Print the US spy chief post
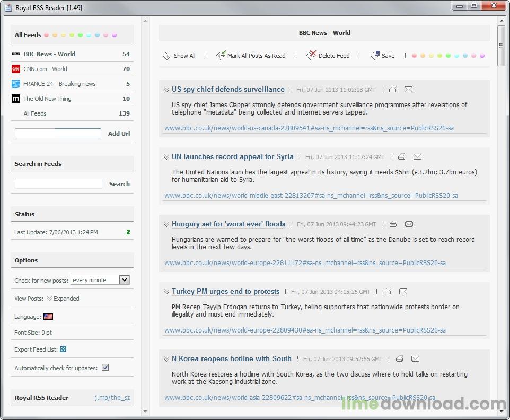 coord(392,90)
